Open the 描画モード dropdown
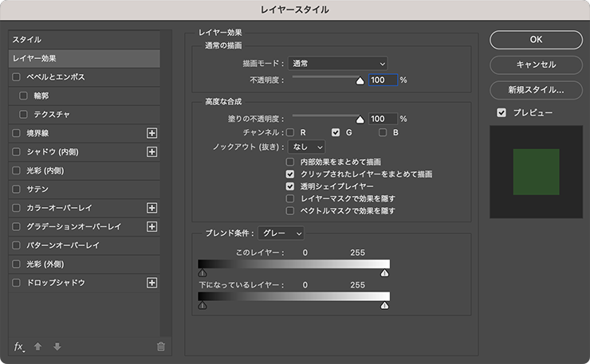The image size is (590, 364). (x=338, y=64)
